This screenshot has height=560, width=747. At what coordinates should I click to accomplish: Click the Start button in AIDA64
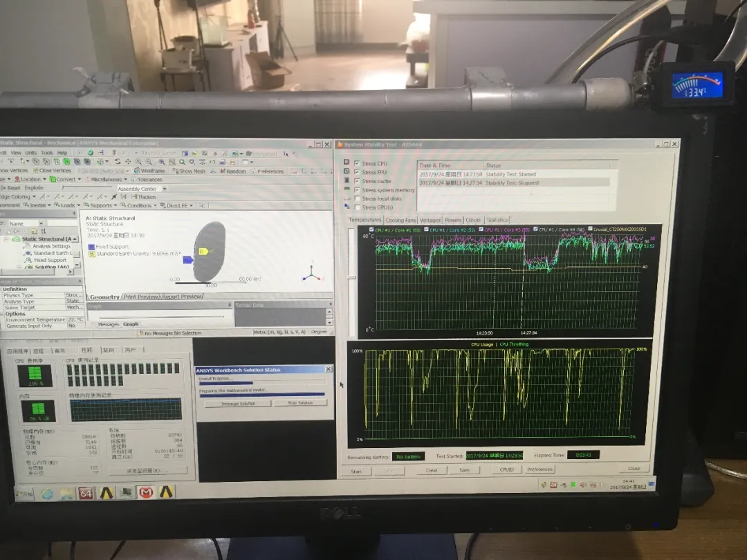tap(356, 472)
